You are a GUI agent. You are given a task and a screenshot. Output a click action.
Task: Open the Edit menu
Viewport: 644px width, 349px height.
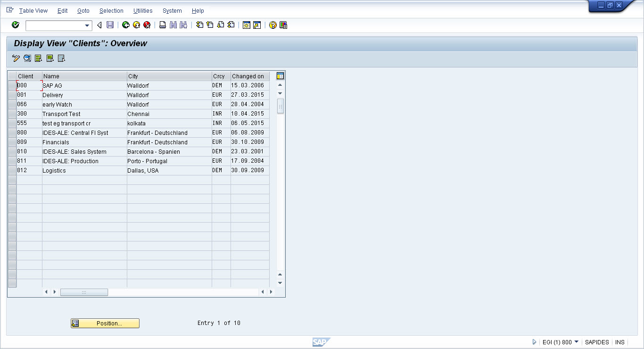pyautogui.click(x=62, y=10)
